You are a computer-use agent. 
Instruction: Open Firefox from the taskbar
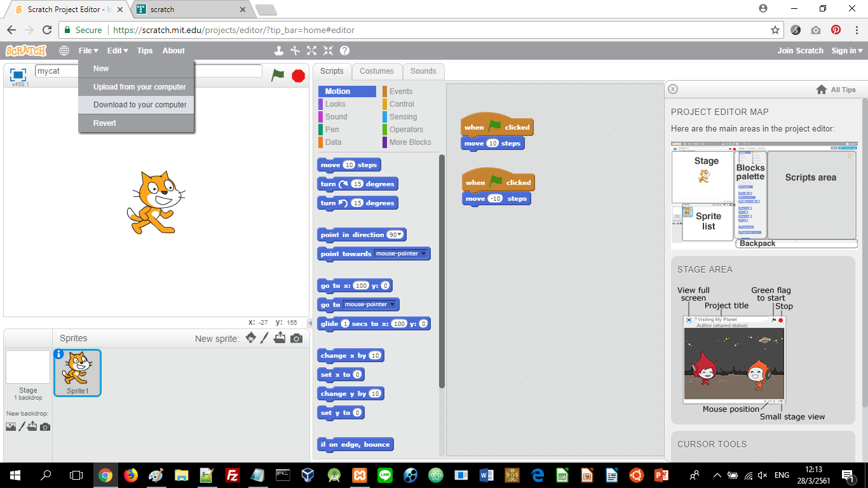(x=131, y=475)
